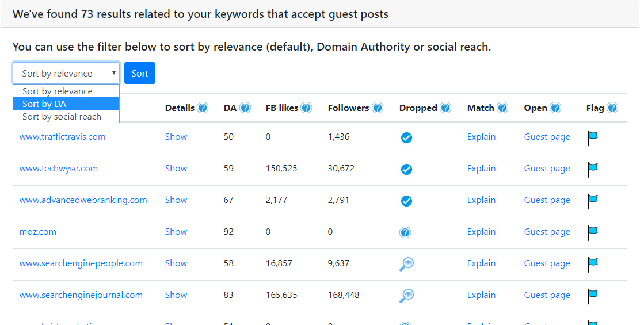Show details for www.techwyse.com
644x325 pixels.
(176, 168)
